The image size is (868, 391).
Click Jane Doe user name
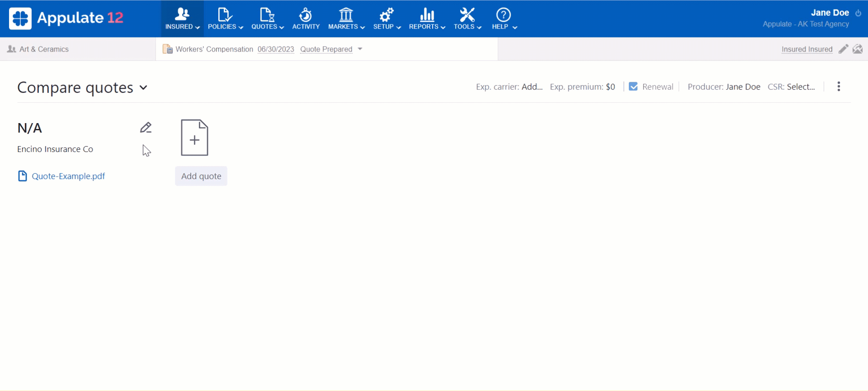click(x=829, y=13)
